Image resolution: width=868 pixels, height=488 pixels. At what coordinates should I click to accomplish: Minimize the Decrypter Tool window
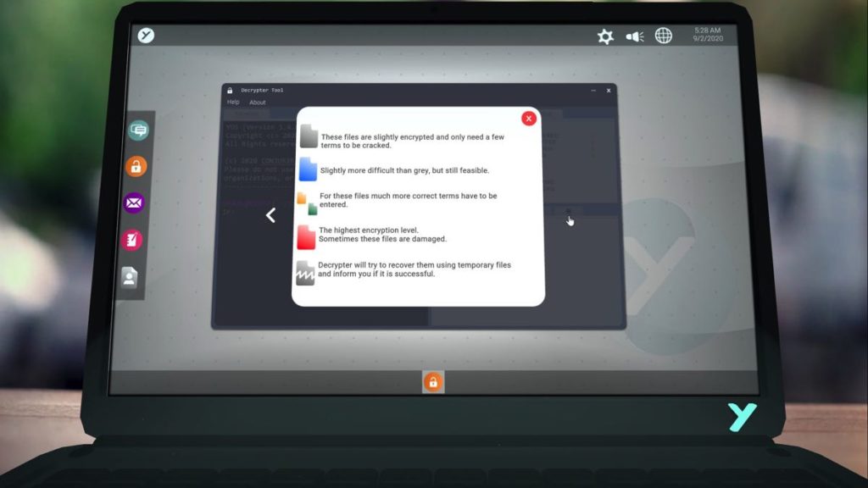click(x=593, y=90)
